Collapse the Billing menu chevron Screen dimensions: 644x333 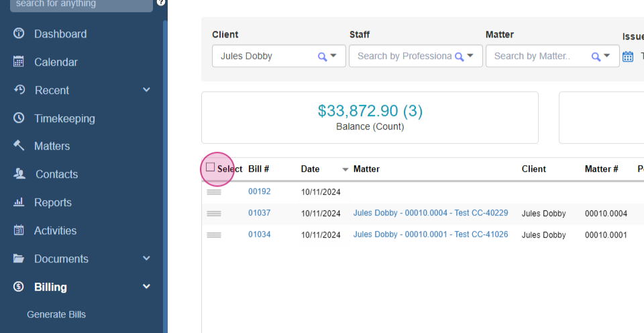(146, 287)
